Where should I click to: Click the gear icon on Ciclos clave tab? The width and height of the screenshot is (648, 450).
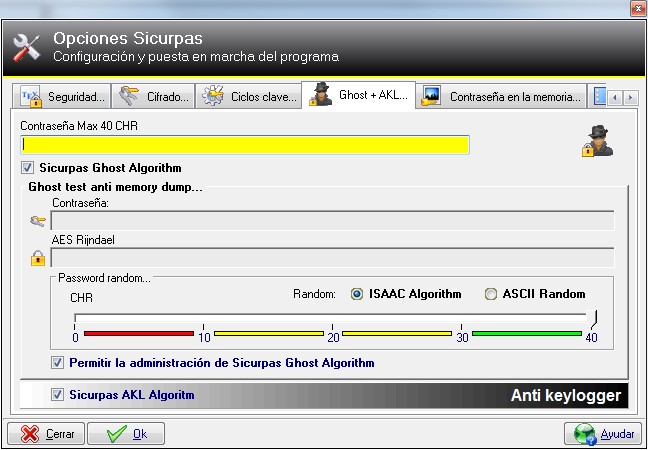click(213, 96)
